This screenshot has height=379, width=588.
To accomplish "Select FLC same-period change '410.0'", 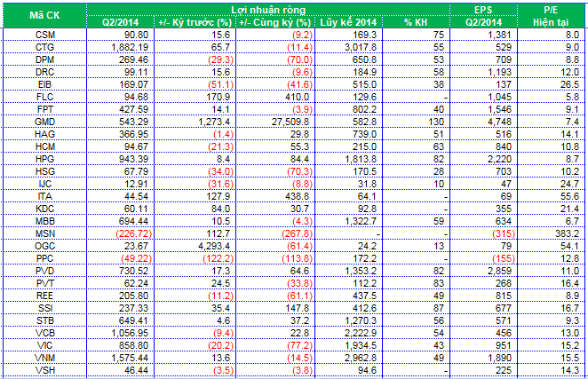I will pos(297,97).
